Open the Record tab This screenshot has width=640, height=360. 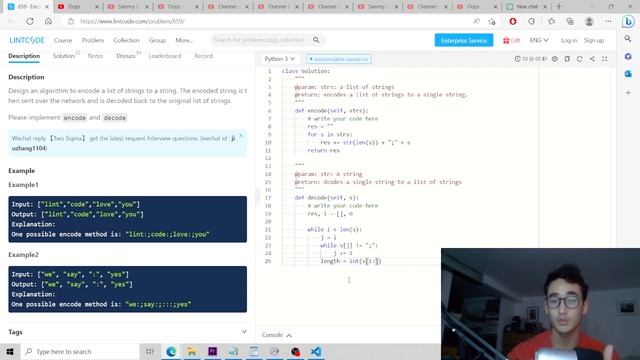tap(203, 56)
